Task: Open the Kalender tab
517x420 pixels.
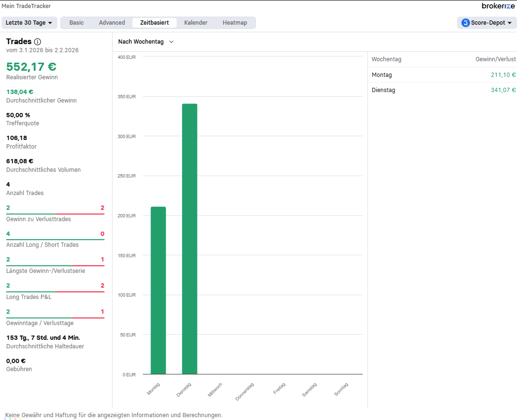Action: [196, 23]
